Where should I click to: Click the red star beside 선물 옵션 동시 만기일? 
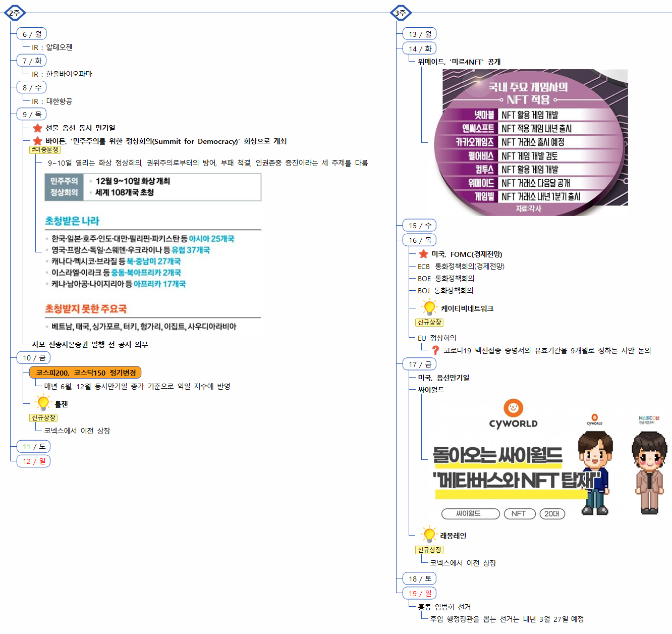(37, 128)
